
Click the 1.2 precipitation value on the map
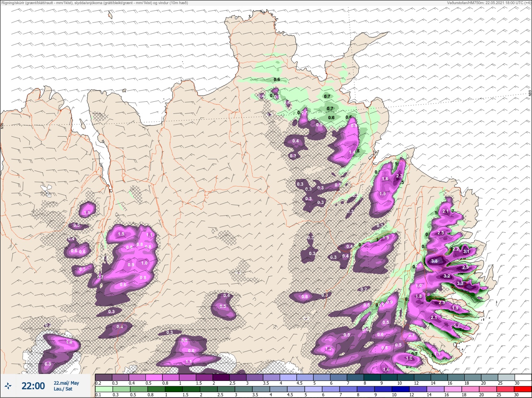pyautogui.click(x=328, y=349)
